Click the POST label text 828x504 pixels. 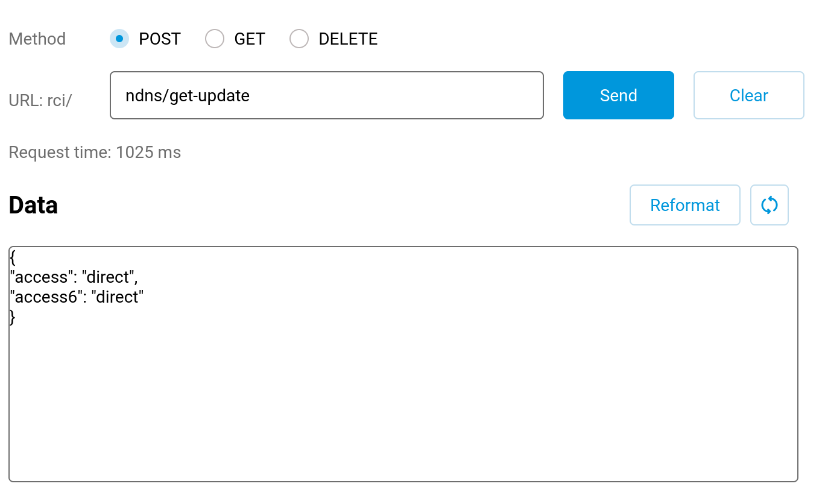coord(160,39)
